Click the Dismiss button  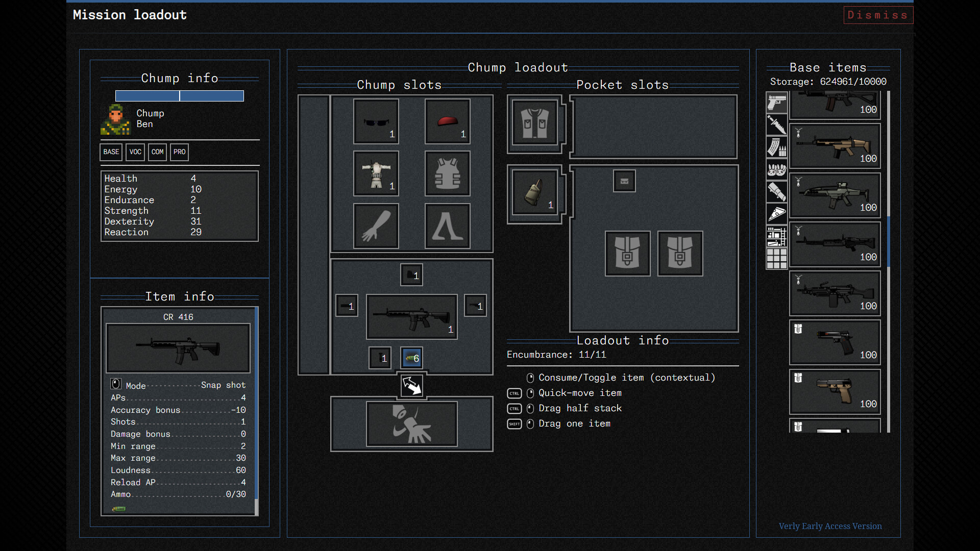pos(878,15)
